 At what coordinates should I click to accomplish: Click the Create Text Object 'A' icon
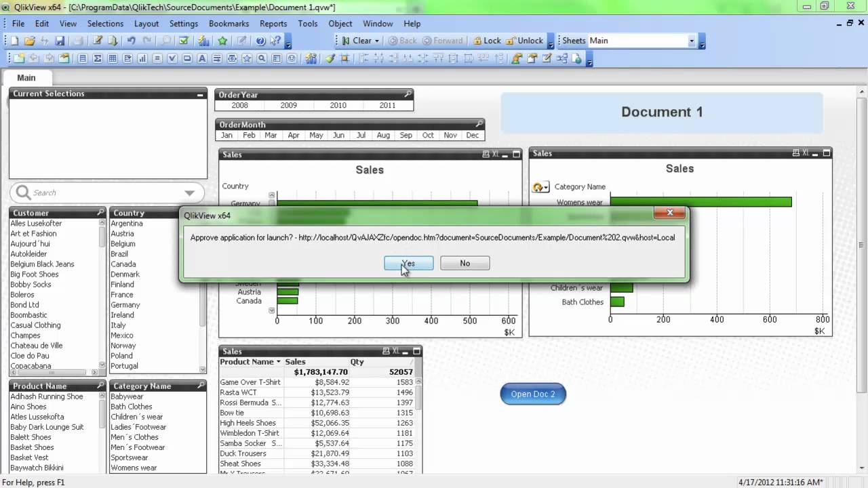tap(202, 58)
